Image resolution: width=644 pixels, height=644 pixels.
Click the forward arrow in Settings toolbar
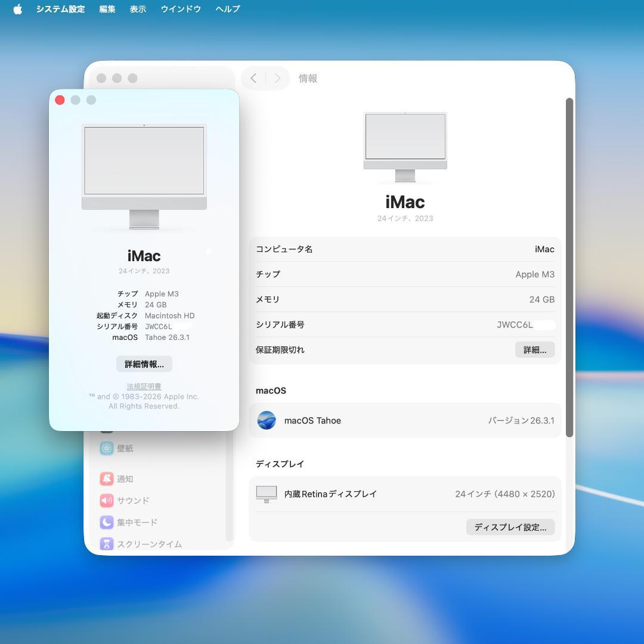277,78
